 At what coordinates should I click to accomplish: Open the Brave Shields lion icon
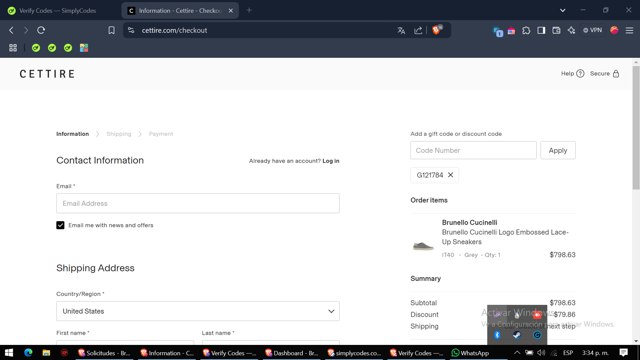437,30
